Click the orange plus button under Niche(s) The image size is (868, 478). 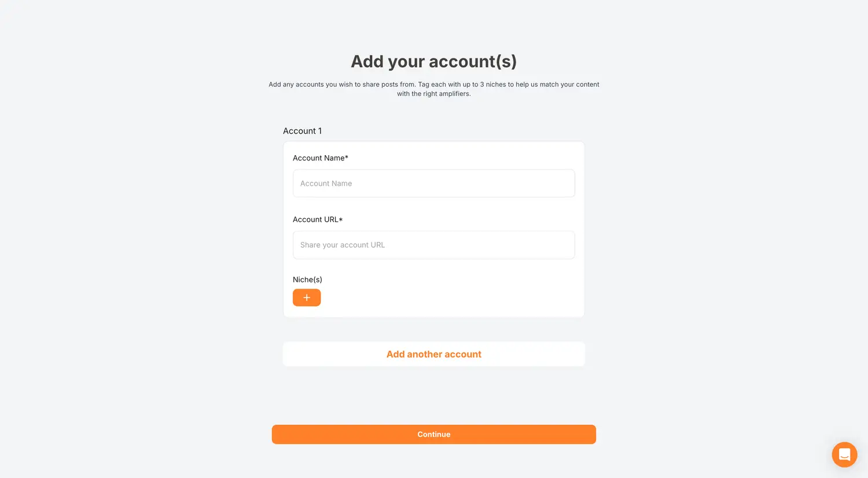click(x=307, y=297)
